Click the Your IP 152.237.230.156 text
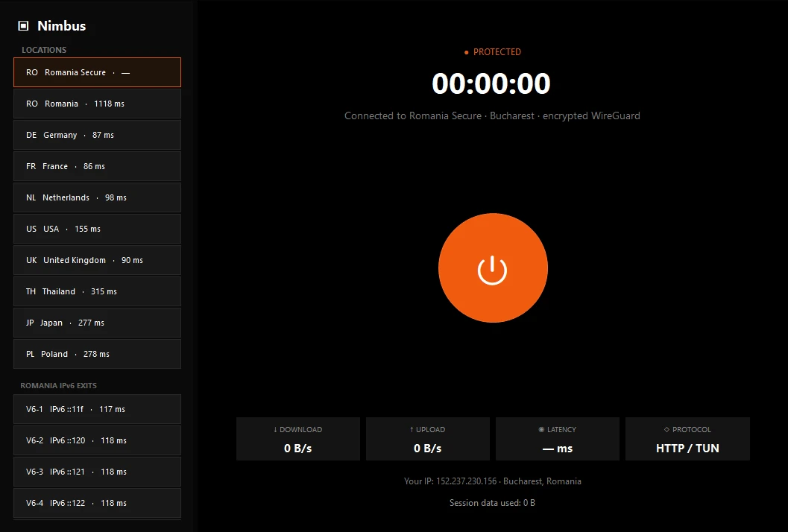The width and height of the screenshot is (788, 532). pyautogui.click(x=493, y=481)
